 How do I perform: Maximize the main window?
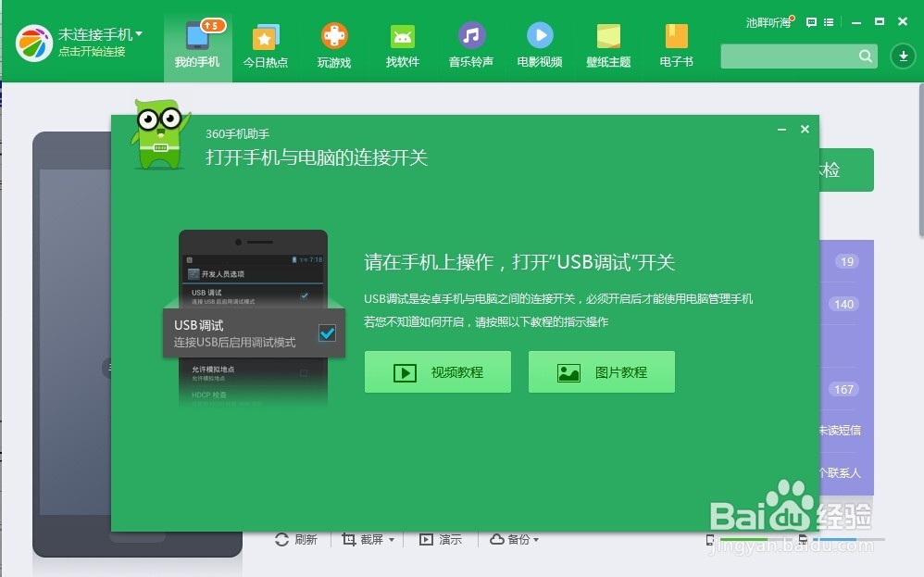pos(880,22)
